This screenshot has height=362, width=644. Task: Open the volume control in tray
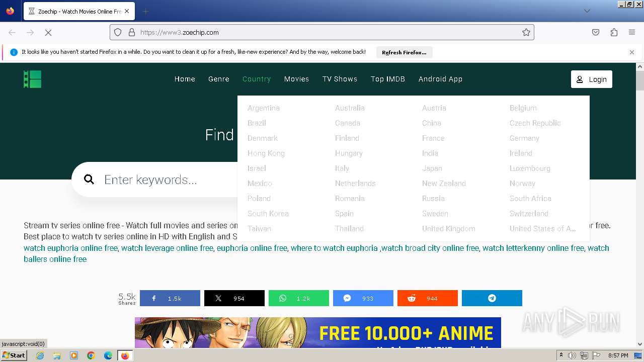pos(572,355)
